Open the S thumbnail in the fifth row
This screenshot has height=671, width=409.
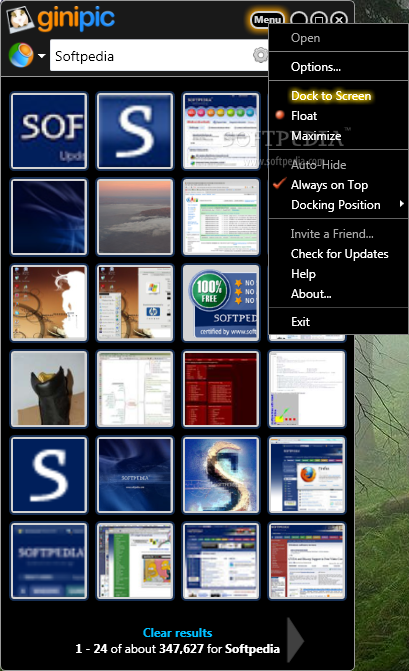[49, 475]
